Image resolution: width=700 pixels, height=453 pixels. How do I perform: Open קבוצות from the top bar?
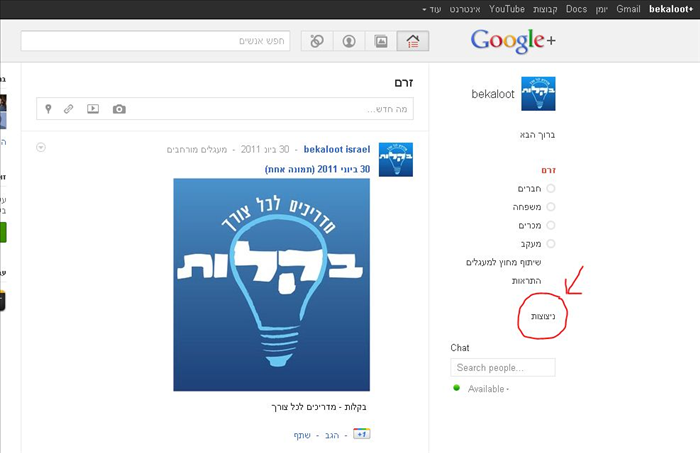pyautogui.click(x=545, y=9)
